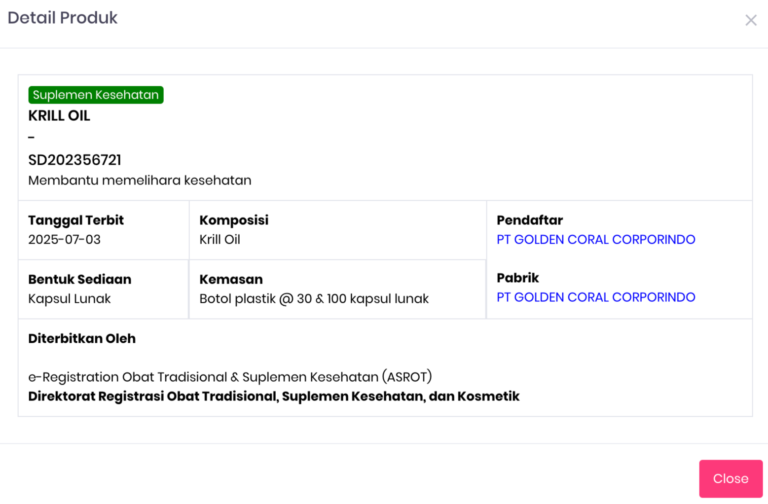The width and height of the screenshot is (768, 504).
Task: Click the e-Registration ASROT text line
Action: [230, 377]
